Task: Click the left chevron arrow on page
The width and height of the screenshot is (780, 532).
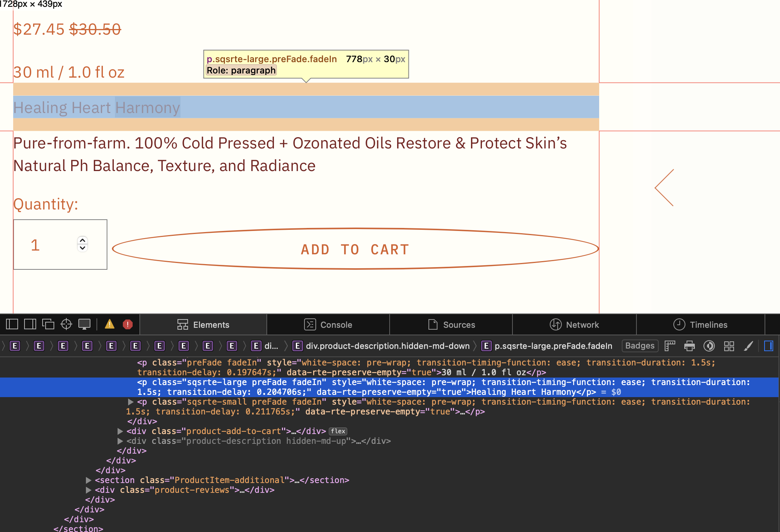Action: pyautogui.click(x=664, y=188)
